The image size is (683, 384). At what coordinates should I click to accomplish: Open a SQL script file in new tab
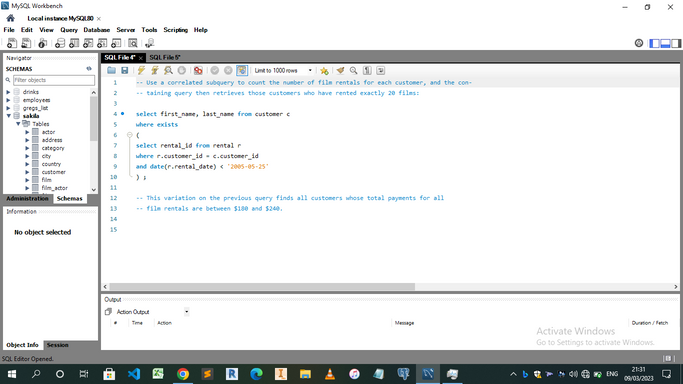click(x=26, y=43)
